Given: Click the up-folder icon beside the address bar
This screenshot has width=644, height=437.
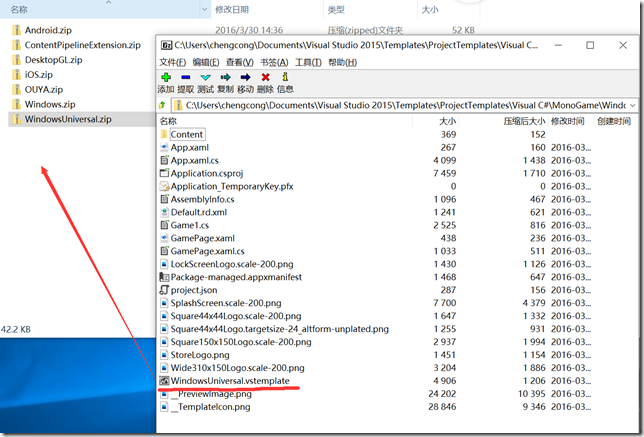Looking at the screenshot, I should click(163, 104).
